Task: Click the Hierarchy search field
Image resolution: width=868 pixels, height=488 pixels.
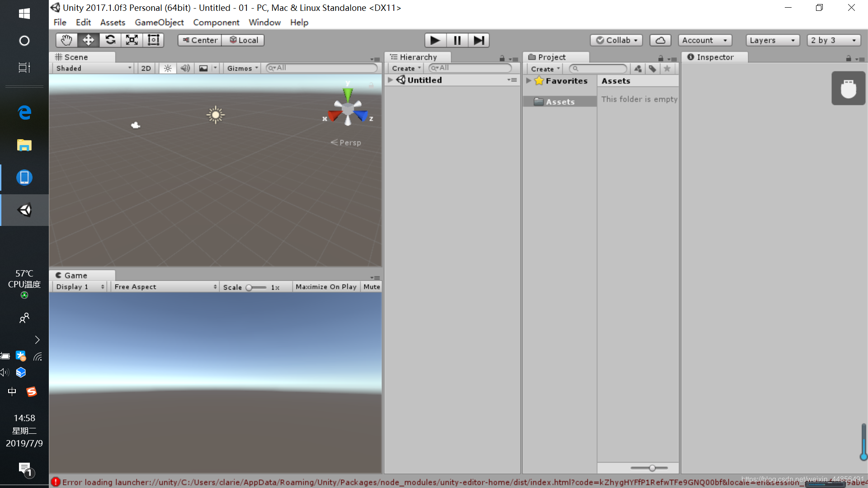Action: click(x=470, y=68)
